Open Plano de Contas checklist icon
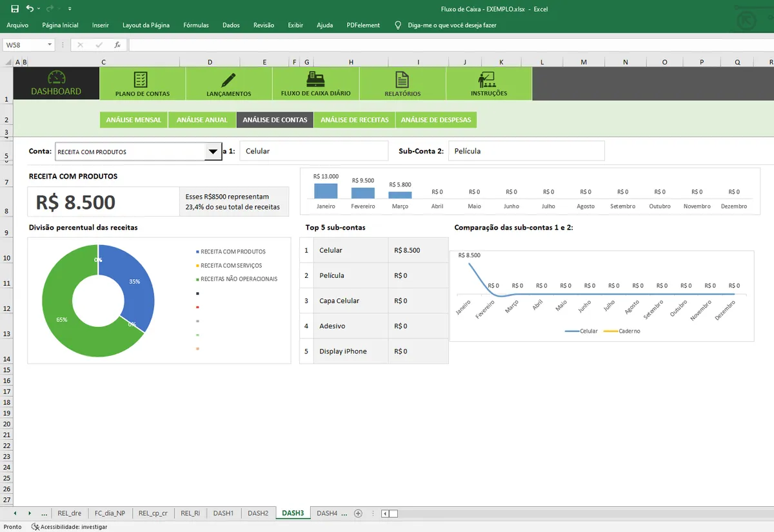This screenshot has width=774, height=532. [141, 79]
